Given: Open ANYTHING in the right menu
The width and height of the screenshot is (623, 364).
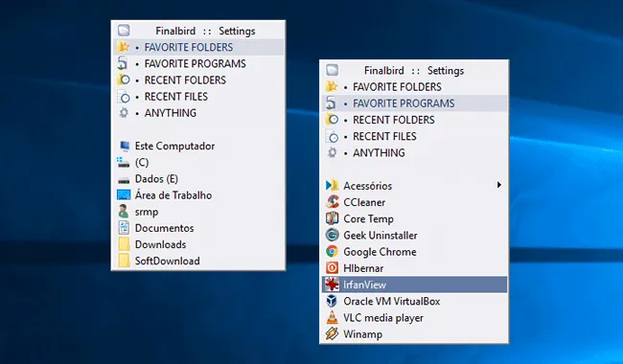Looking at the screenshot, I should point(414,153).
